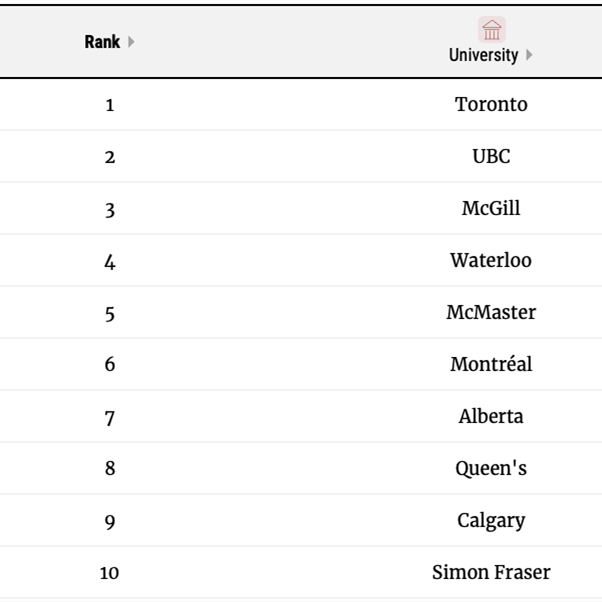
Task: Click the University column header label
Action: 483,55
